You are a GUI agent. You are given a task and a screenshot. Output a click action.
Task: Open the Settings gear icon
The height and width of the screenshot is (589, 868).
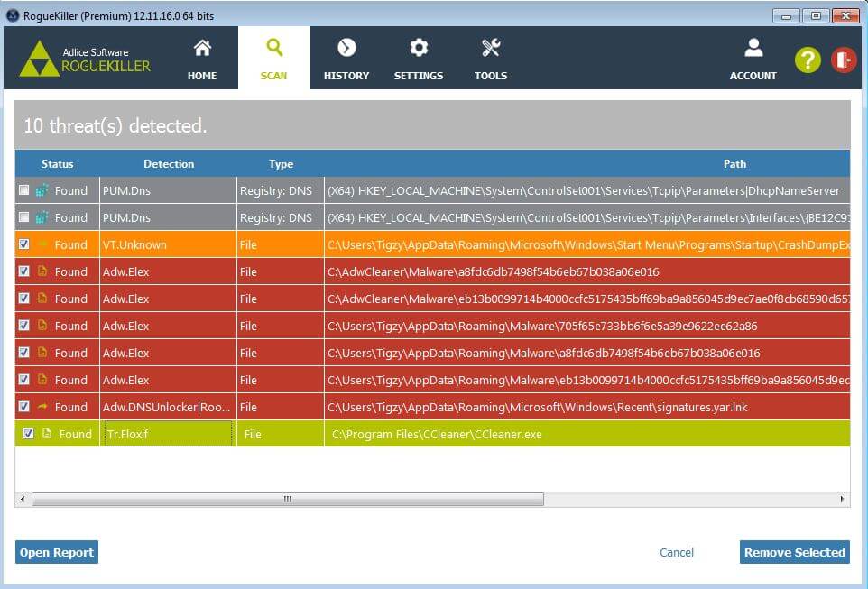point(419,49)
